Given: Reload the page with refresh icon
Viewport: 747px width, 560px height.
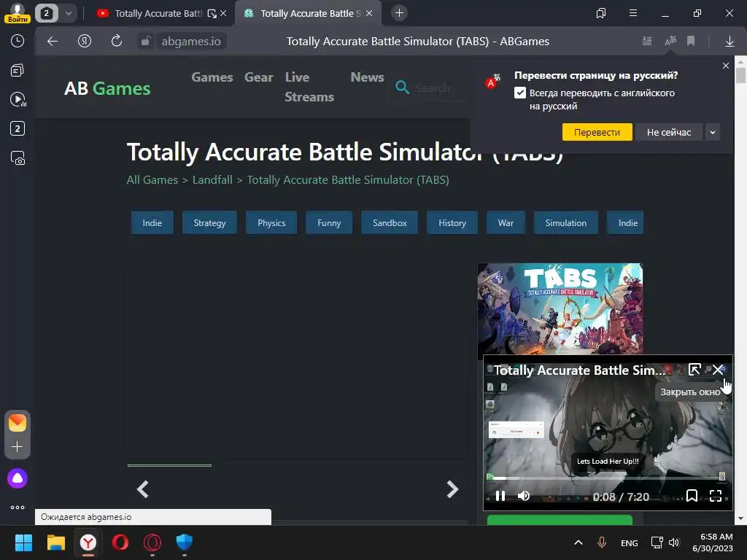Looking at the screenshot, I should pos(116,41).
